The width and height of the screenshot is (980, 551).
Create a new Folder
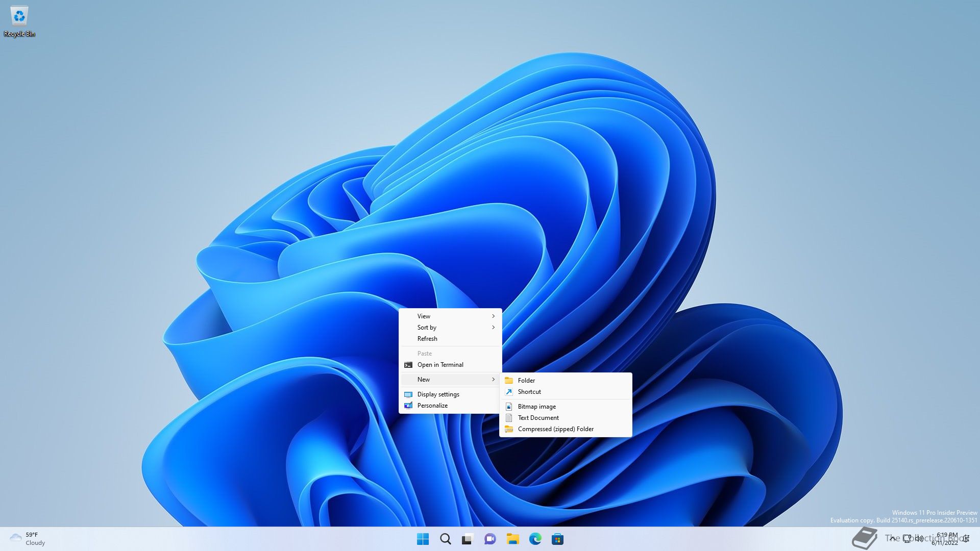[x=566, y=381]
